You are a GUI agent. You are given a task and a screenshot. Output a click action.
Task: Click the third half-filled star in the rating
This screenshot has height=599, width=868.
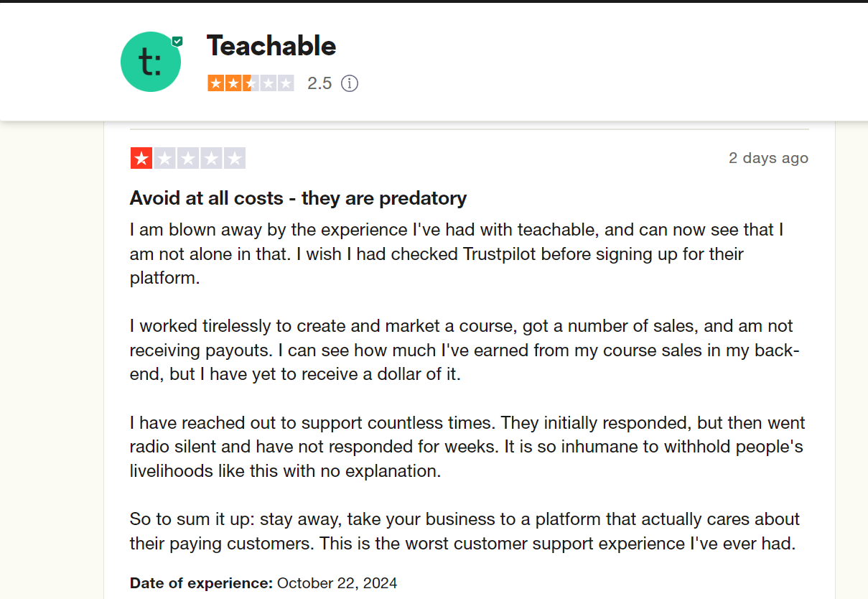pos(251,83)
